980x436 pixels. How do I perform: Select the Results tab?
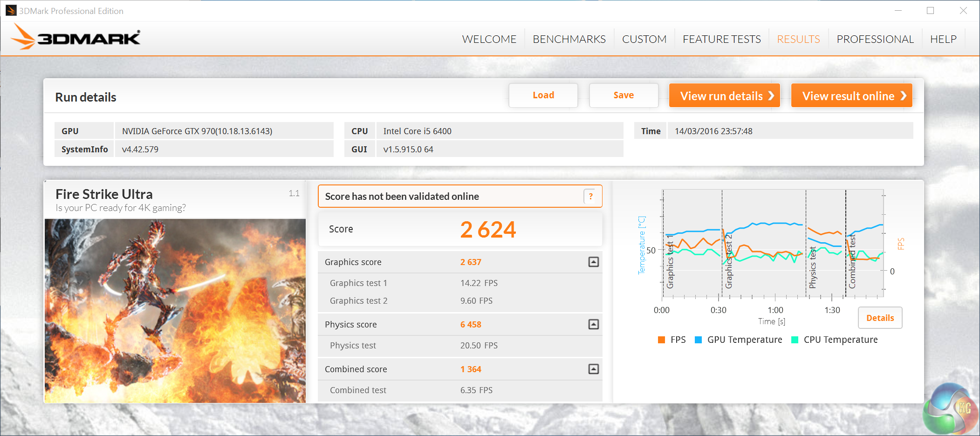(x=798, y=39)
